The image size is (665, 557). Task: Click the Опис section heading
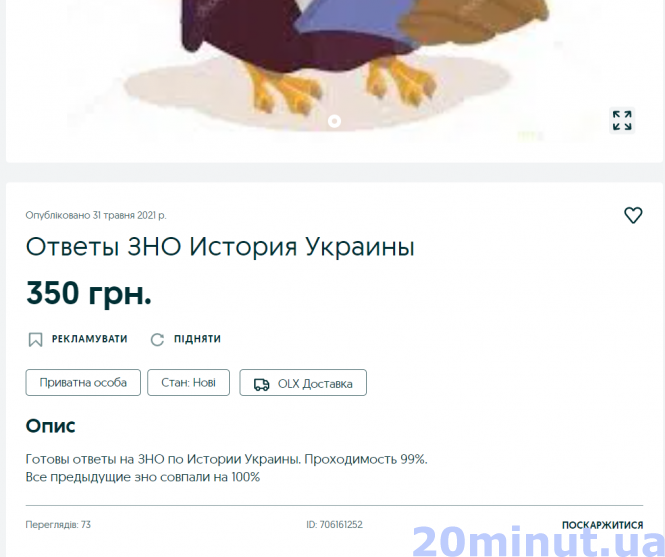[50, 426]
